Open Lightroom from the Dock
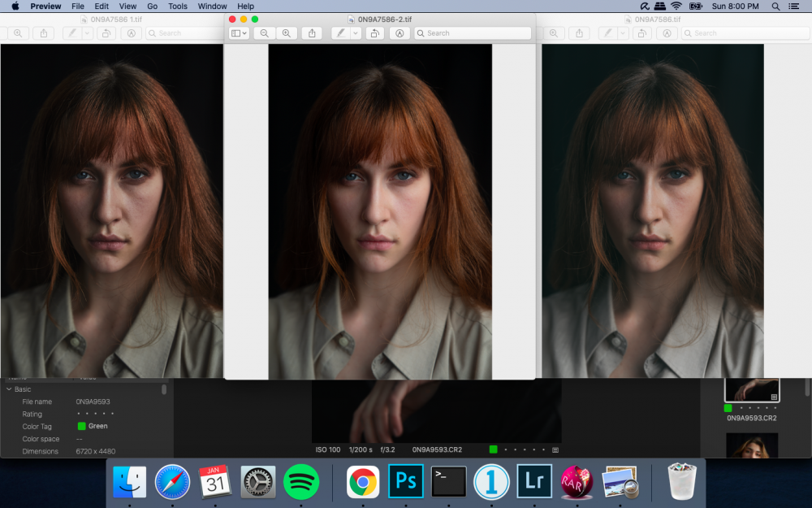This screenshot has width=812, height=508. pos(534,481)
